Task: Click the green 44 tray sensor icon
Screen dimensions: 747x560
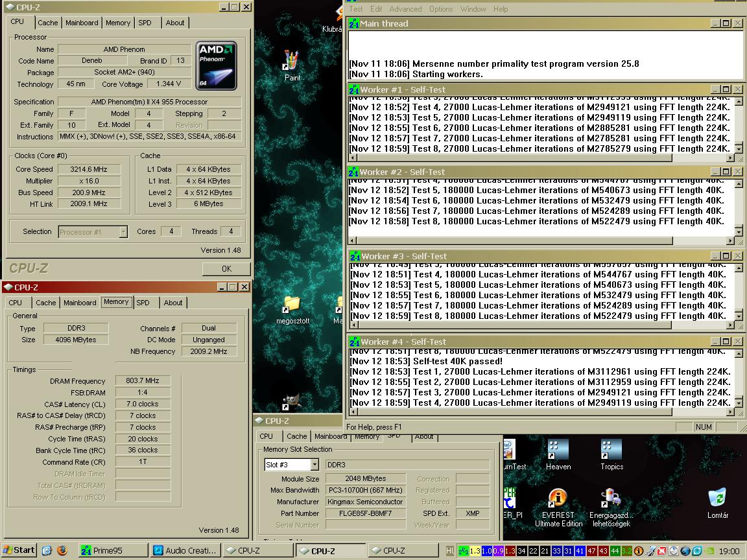Action: [x=615, y=551]
